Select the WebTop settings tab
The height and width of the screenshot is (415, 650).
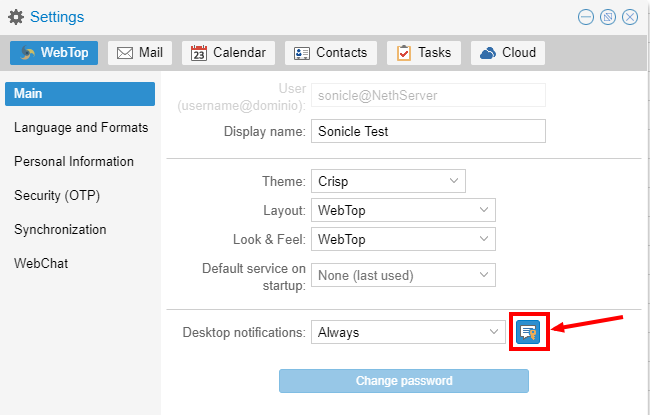click(x=54, y=53)
